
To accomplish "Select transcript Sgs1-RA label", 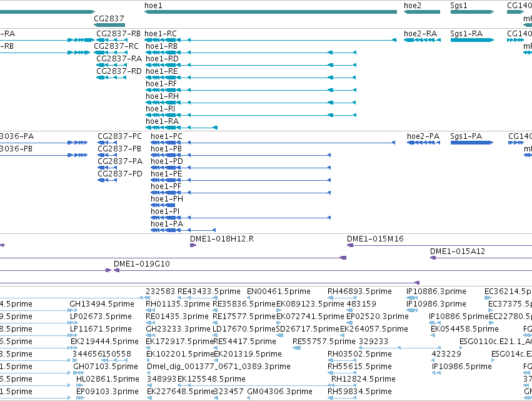I will [466, 34].
